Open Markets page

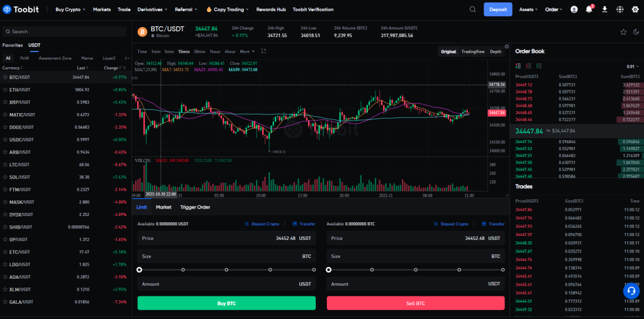click(x=102, y=9)
